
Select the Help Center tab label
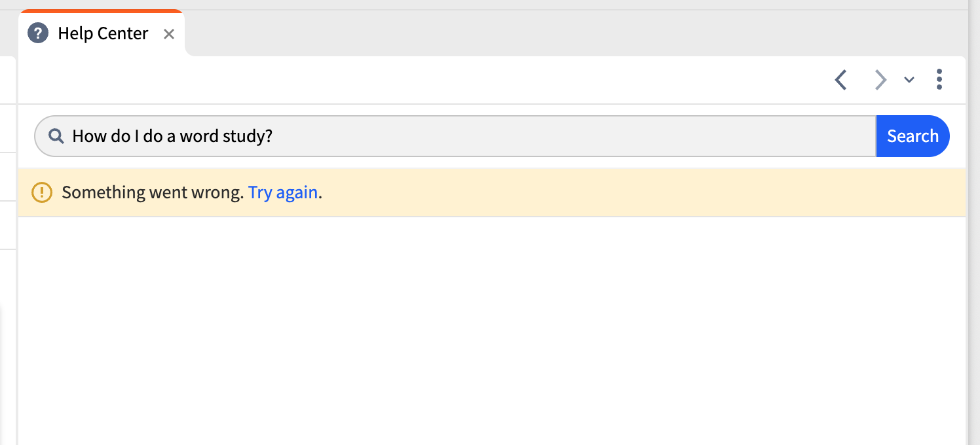tap(103, 33)
